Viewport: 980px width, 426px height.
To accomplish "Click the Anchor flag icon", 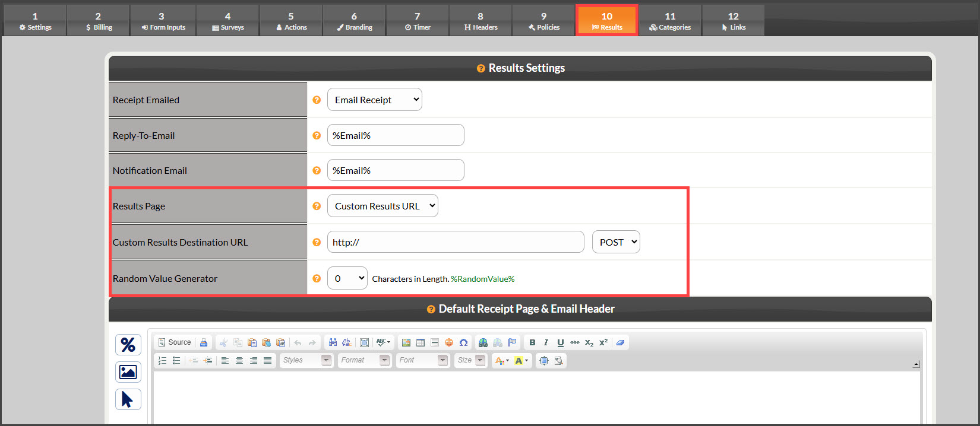I will 512,342.
